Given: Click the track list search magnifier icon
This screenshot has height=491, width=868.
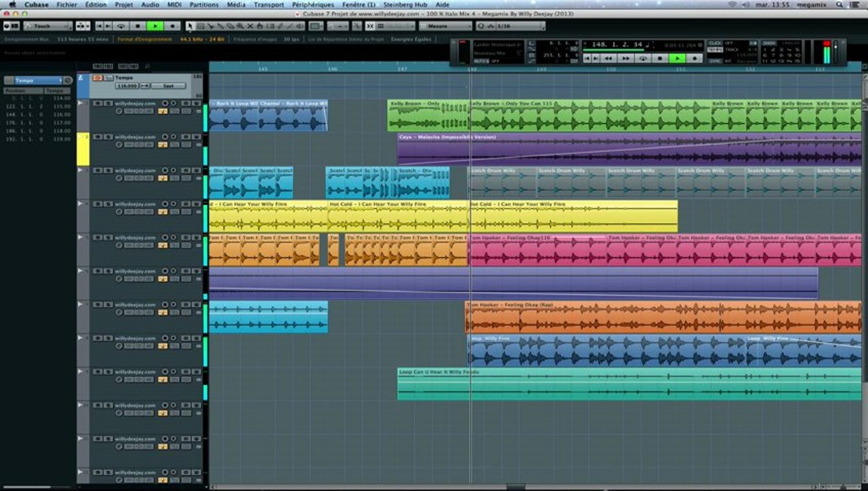Looking at the screenshot, I should [147, 66].
